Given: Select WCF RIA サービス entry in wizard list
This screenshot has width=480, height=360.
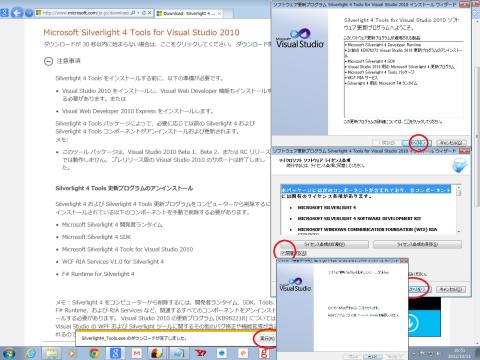Looking at the screenshot, I should [363, 77].
